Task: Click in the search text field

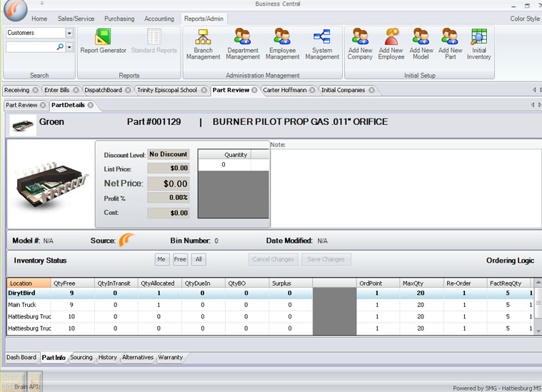Action: 31,46
